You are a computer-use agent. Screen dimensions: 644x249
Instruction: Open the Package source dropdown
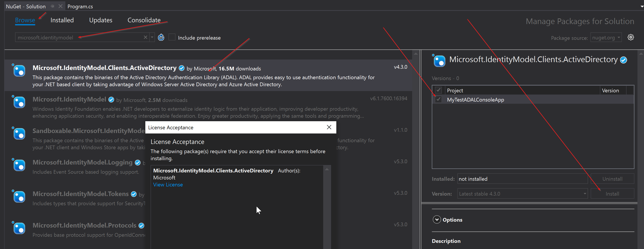tap(606, 38)
